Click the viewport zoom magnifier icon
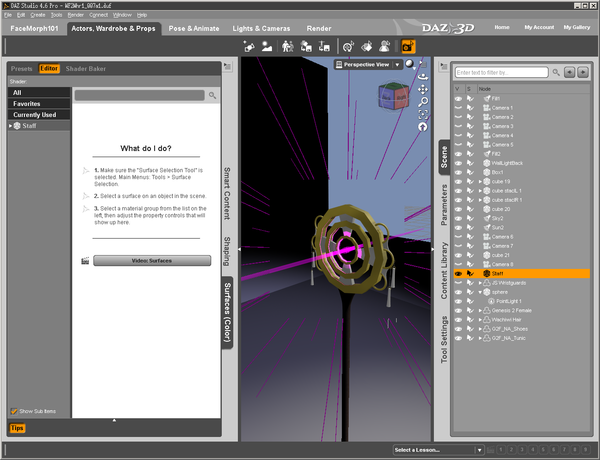Viewport: 600px width, 460px height. click(x=423, y=102)
